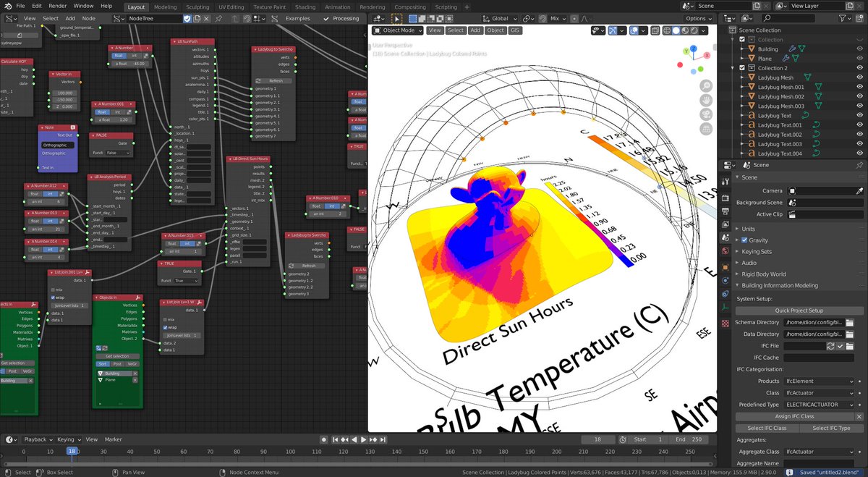Open the outliner filter funnel
Screen dimensions: 868x477
(845, 18)
